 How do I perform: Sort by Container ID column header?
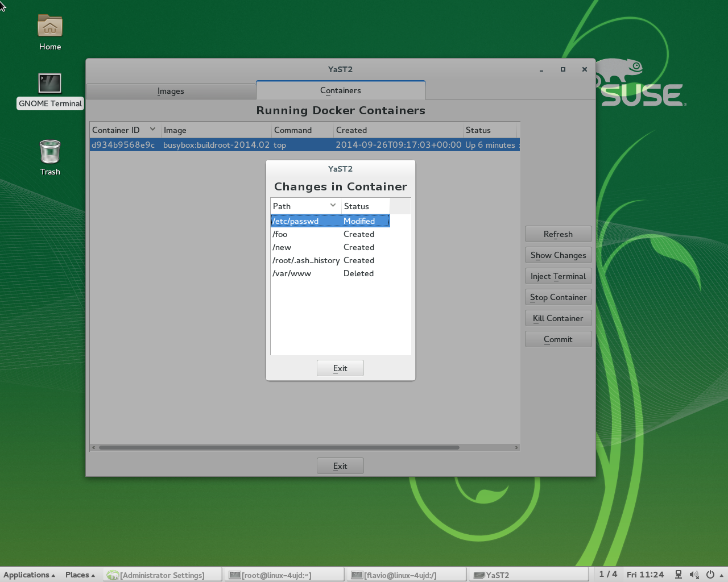[125, 130]
